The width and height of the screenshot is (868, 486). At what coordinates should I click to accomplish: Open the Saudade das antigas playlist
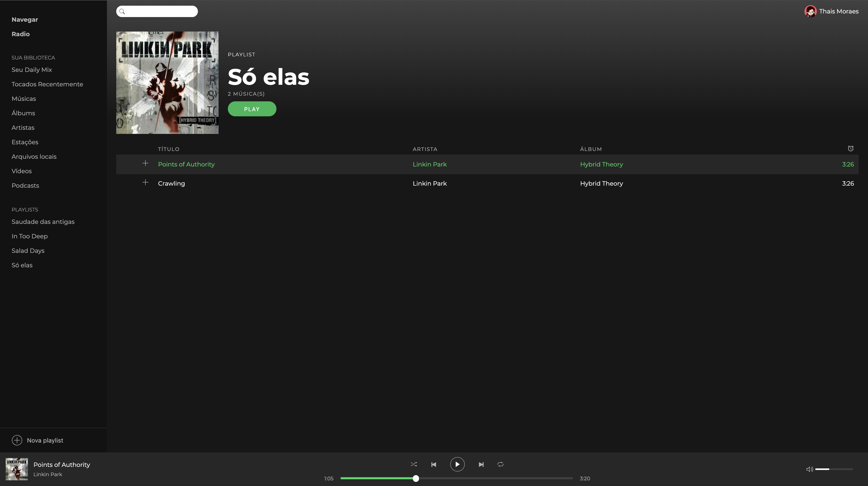point(43,222)
